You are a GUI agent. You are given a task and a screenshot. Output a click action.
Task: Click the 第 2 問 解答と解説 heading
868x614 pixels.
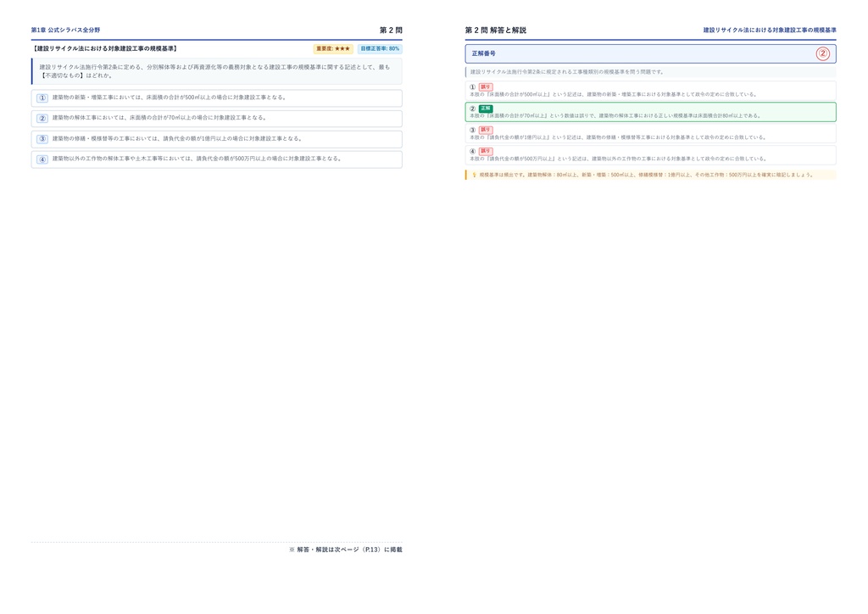pos(495,30)
